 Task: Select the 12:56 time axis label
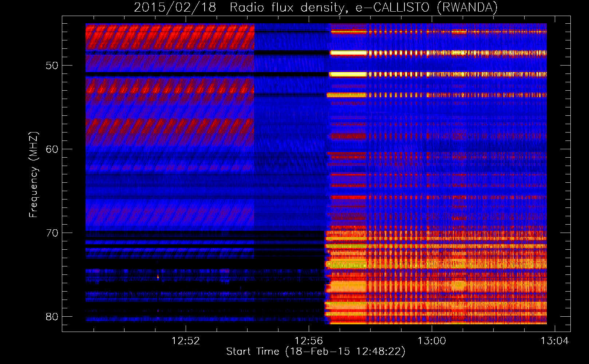click(309, 341)
